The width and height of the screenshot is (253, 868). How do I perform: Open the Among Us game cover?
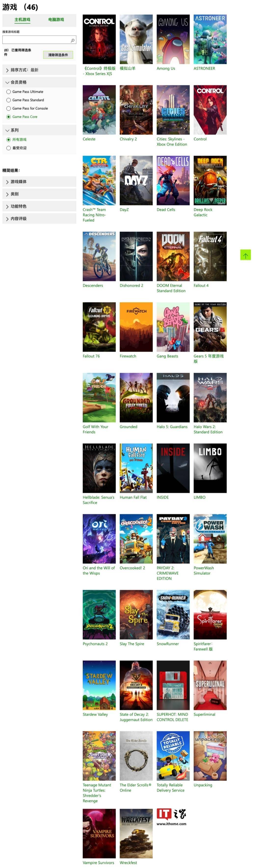pyautogui.click(x=173, y=39)
